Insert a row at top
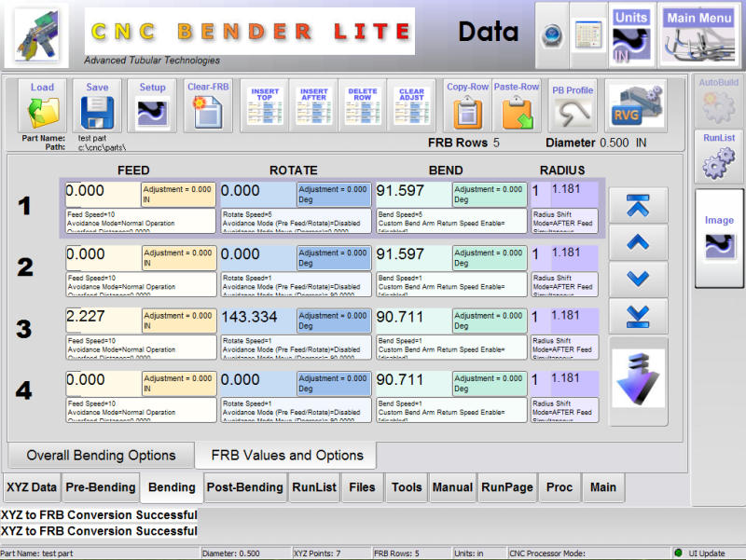 (x=265, y=105)
